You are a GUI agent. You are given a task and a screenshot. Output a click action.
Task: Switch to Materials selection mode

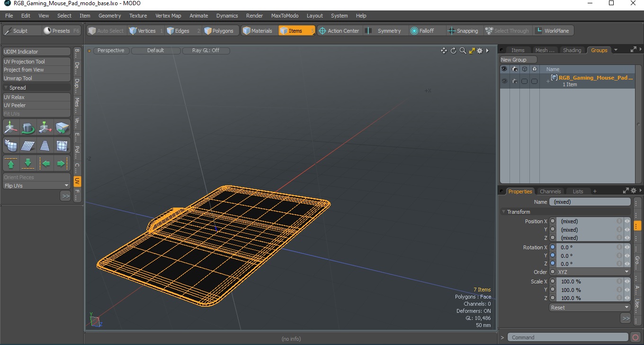(x=259, y=31)
